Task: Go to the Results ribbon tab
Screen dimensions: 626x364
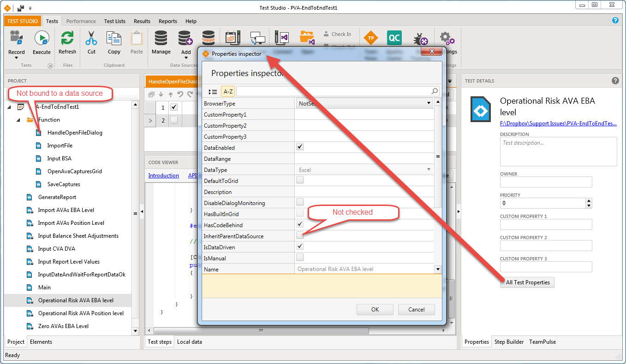Action: coord(142,21)
